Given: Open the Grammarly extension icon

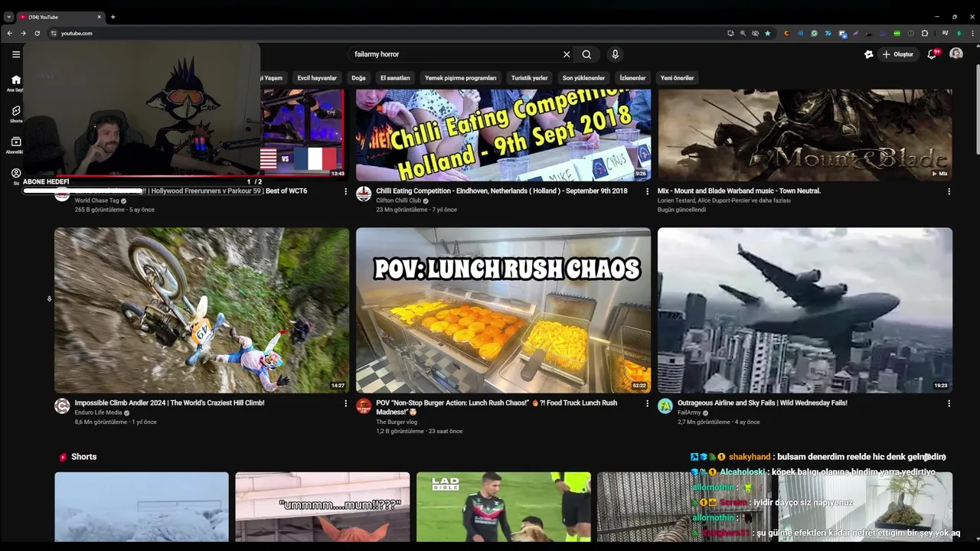Looking at the screenshot, I should 814,34.
